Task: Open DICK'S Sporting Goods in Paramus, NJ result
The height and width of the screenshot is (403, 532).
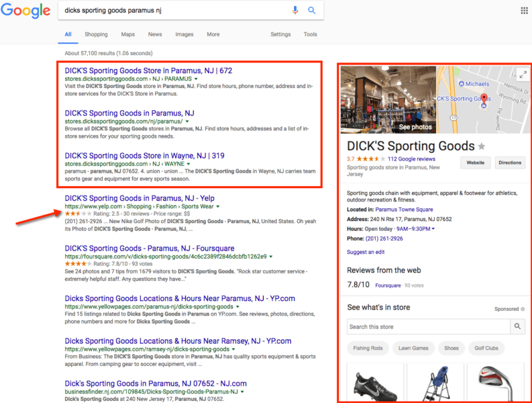Action: pos(129,113)
